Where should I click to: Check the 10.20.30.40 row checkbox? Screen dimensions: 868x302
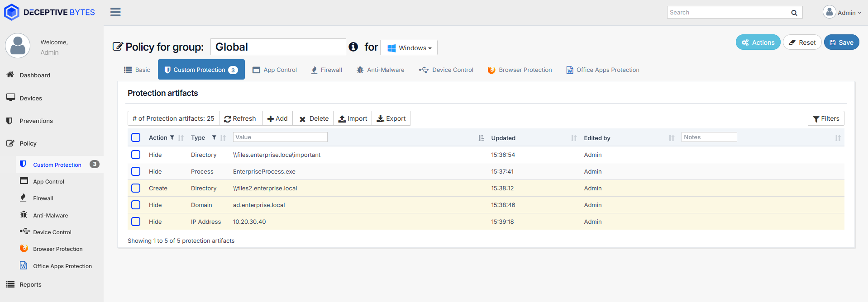coord(136,222)
